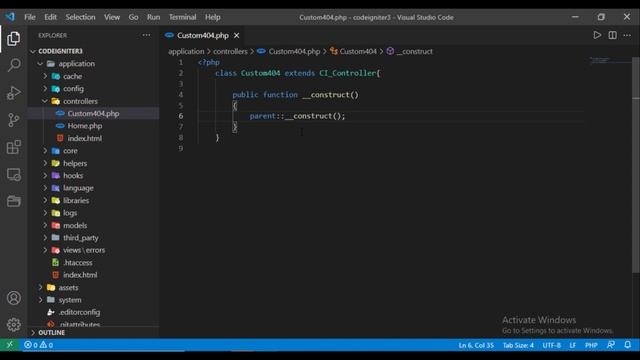The height and width of the screenshot is (360, 640).
Task: Open errors and warnings status indicator
Action: pos(38,345)
